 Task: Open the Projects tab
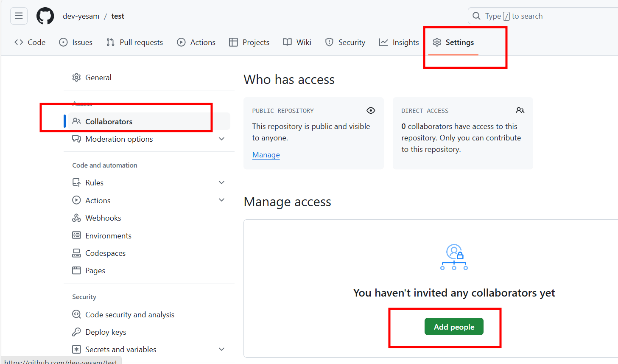click(249, 42)
